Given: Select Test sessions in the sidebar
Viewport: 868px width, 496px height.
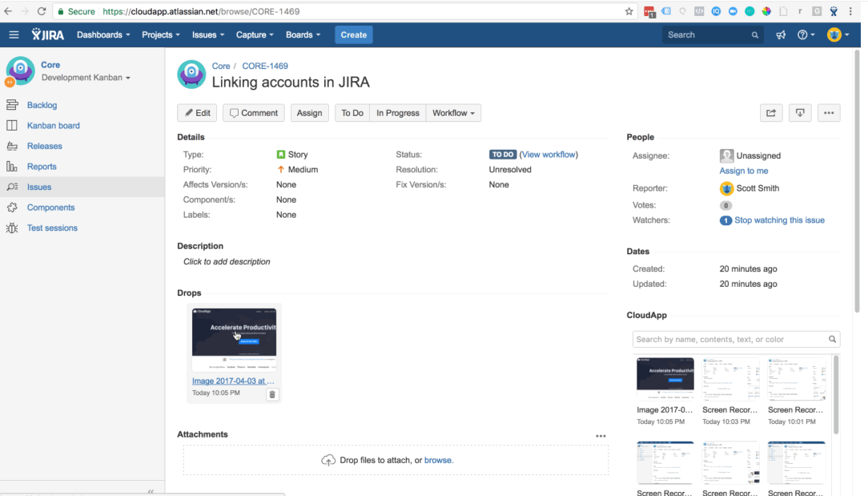Looking at the screenshot, I should (52, 228).
